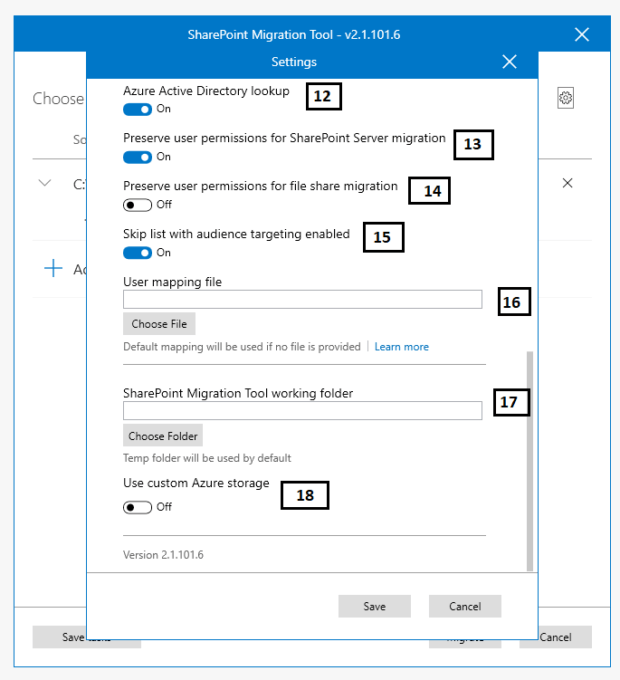
Task: Click Choose File button
Action: click(159, 324)
